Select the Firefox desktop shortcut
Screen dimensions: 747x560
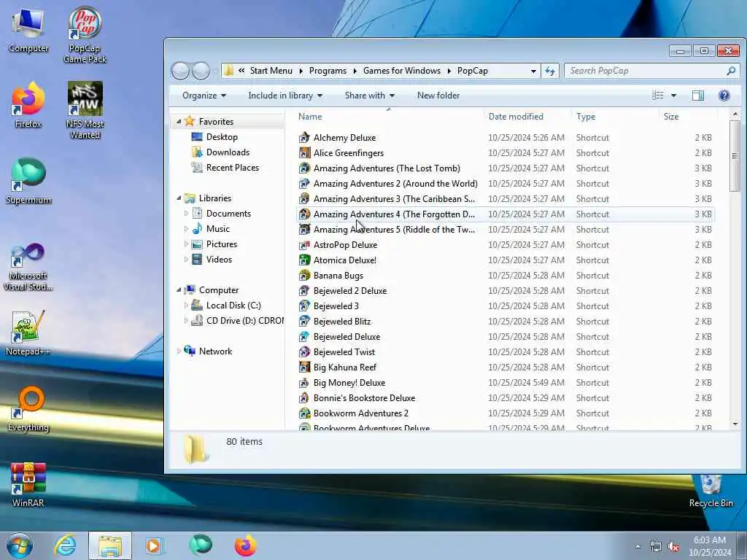coord(28,105)
